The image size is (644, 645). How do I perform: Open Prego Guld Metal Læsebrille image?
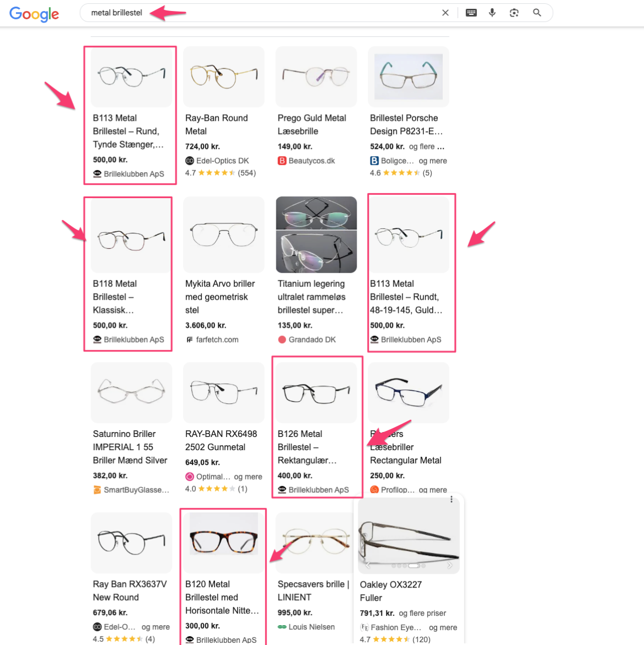pyautogui.click(x=316, y=77)
